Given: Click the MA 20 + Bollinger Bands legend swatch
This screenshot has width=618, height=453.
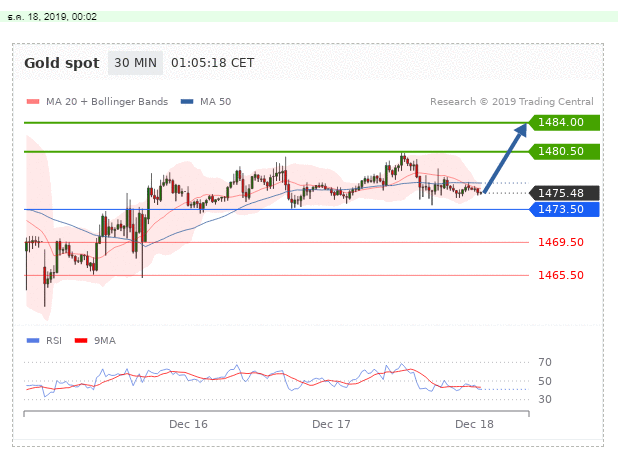Looking at the screenshot, I should pyautogui.click(x=31, y=102).
